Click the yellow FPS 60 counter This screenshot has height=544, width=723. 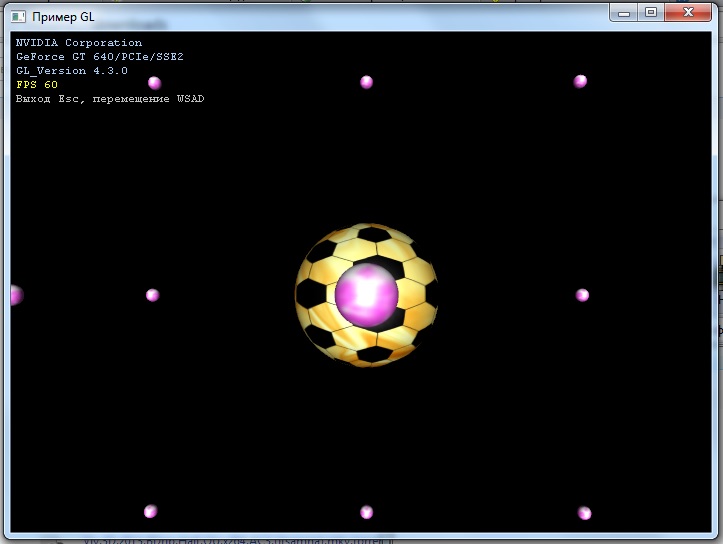pos(37,85)
